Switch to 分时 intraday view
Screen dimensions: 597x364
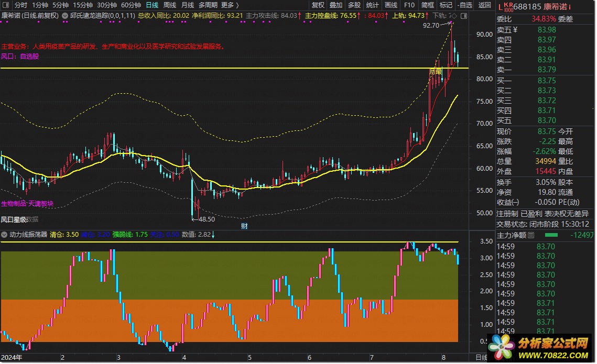click(21, 5)
